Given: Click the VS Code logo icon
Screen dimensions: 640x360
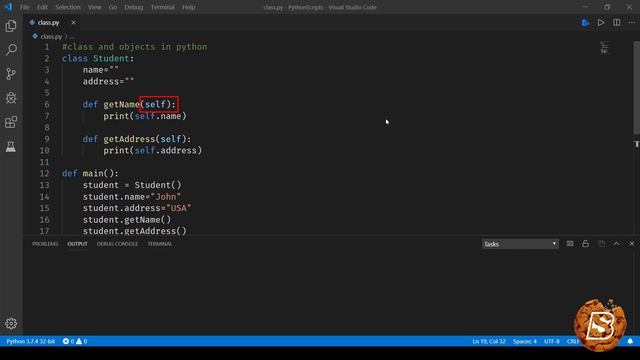Looking at the screenshot, I should point(8,7).
